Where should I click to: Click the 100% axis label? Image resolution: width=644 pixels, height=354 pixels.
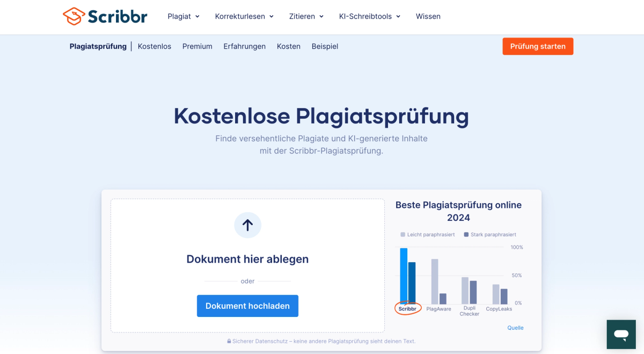pos(517,248)
